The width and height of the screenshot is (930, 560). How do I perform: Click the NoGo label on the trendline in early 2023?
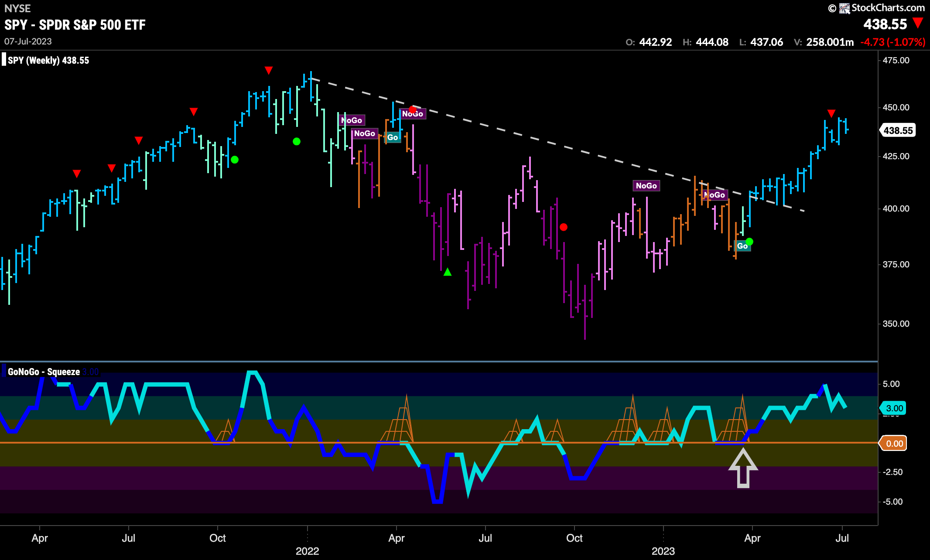715,195
